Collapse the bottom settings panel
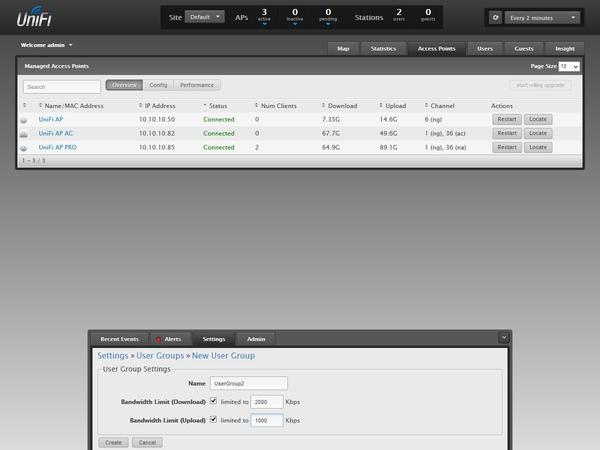 [504, 338]
